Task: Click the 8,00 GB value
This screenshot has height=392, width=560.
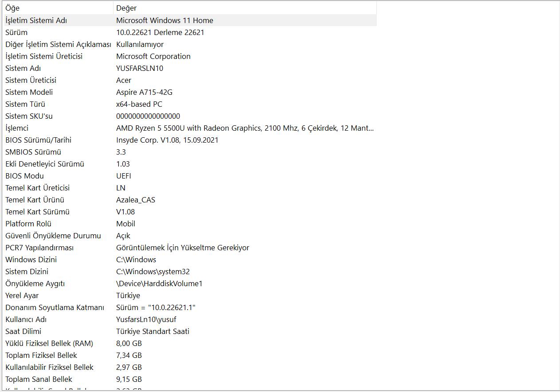Action: [129, 343]
